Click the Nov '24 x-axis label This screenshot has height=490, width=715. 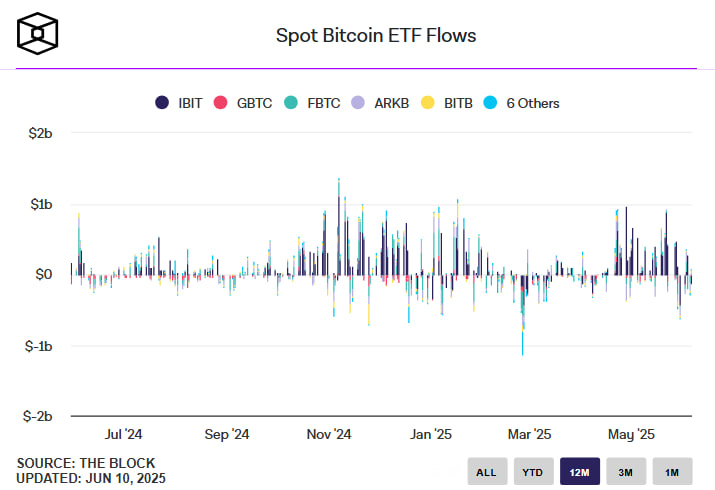pos(329,434)
